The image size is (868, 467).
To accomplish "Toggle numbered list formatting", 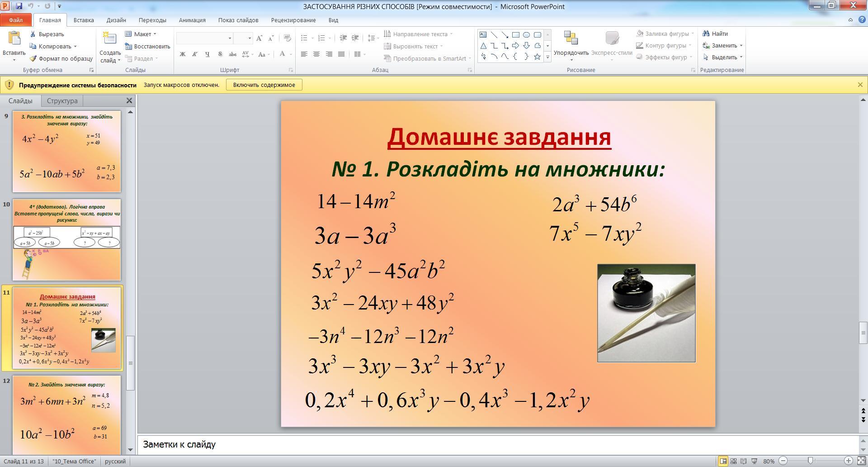I will coord(322,38).
